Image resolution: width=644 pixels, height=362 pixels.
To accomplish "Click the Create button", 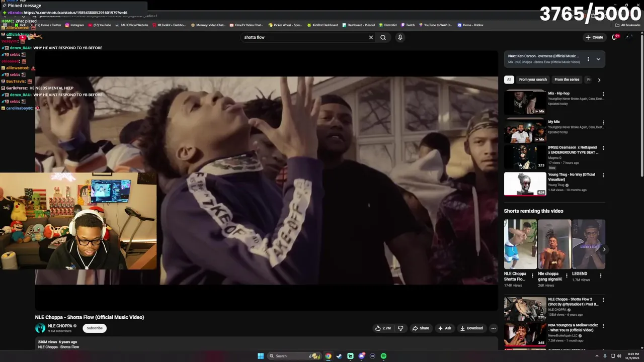I will (594, 37).
